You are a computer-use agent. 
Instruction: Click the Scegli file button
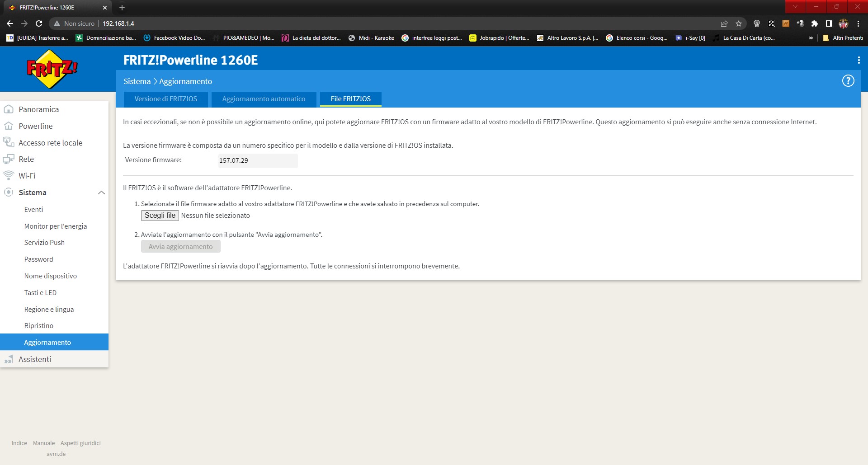tap(160, 216)
